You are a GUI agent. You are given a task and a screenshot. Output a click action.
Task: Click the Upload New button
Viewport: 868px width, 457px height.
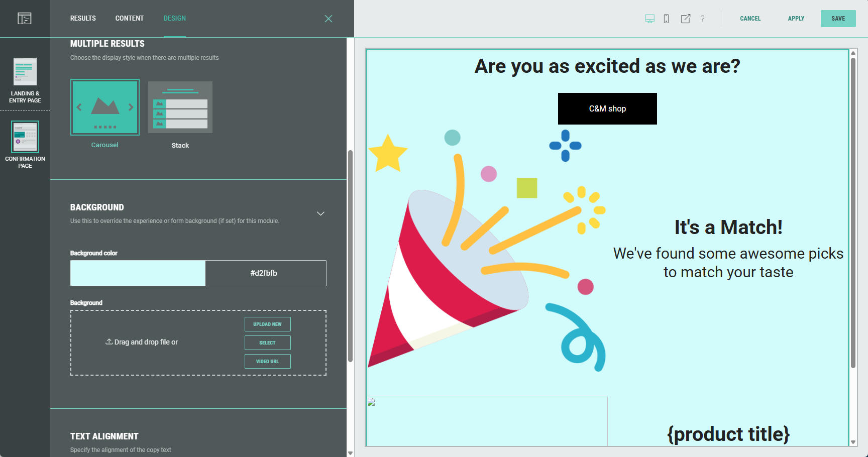(x=267, y=324)
